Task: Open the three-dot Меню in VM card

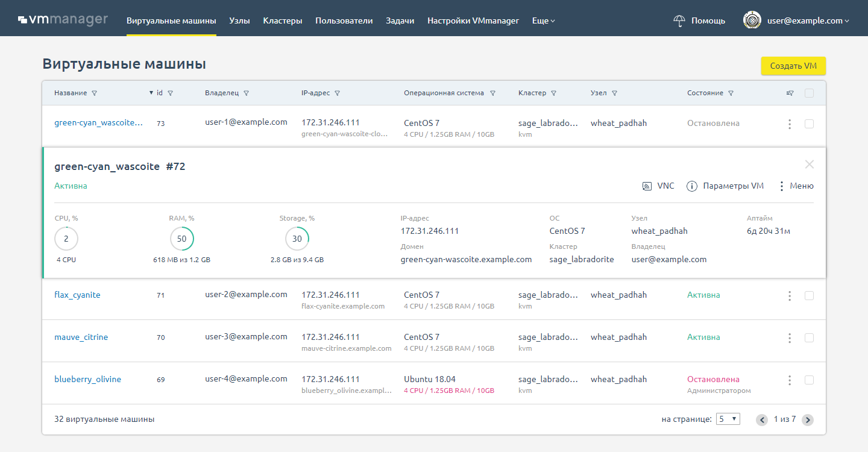Action: (782, 186)
